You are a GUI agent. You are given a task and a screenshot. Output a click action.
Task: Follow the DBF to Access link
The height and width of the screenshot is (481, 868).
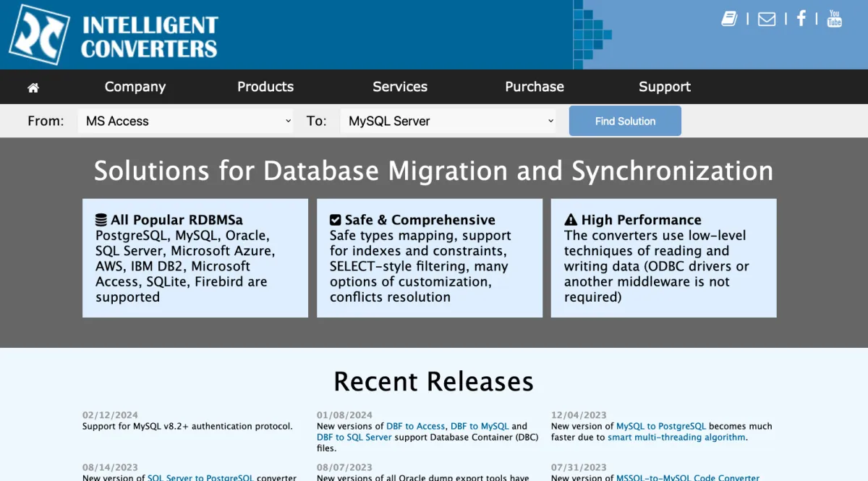(416, 427)
